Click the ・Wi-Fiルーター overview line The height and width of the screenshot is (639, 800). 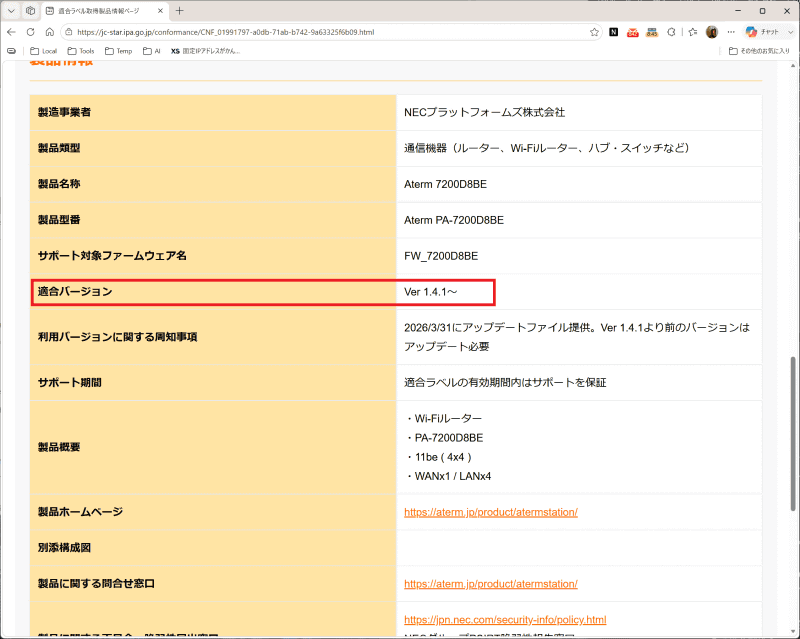444,419
